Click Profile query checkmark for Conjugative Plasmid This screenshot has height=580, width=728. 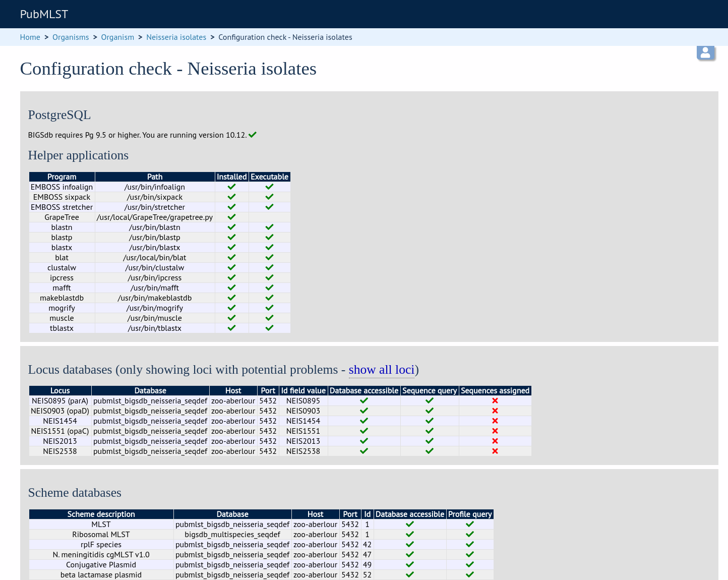point(470,564)
